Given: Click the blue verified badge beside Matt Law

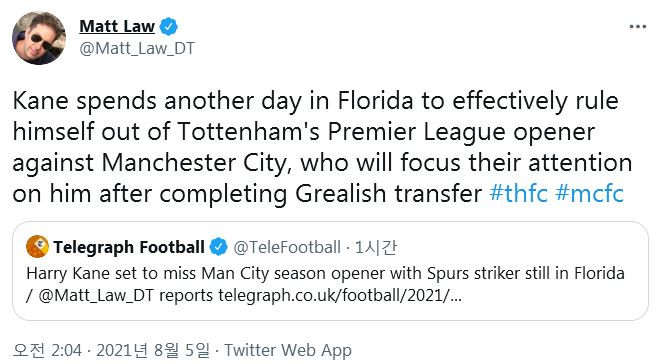Looking at the screenshot, I should (169, 27).
